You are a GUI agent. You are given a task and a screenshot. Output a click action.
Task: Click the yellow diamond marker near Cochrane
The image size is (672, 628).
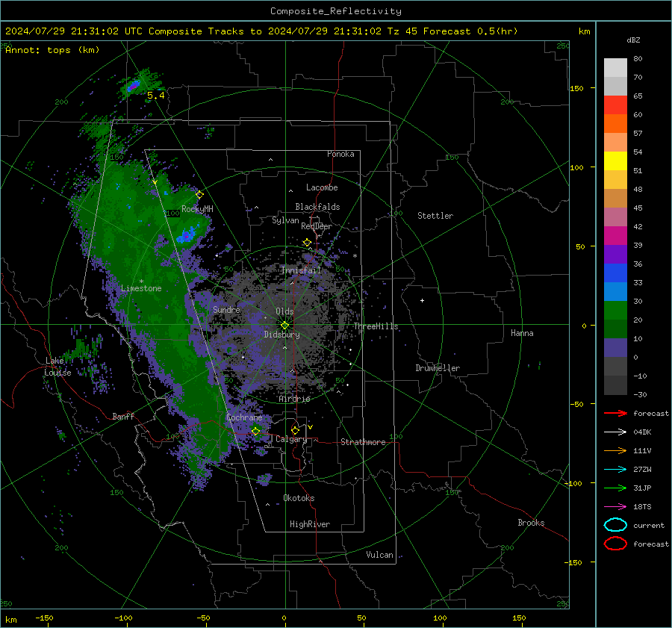coord(256,432)
